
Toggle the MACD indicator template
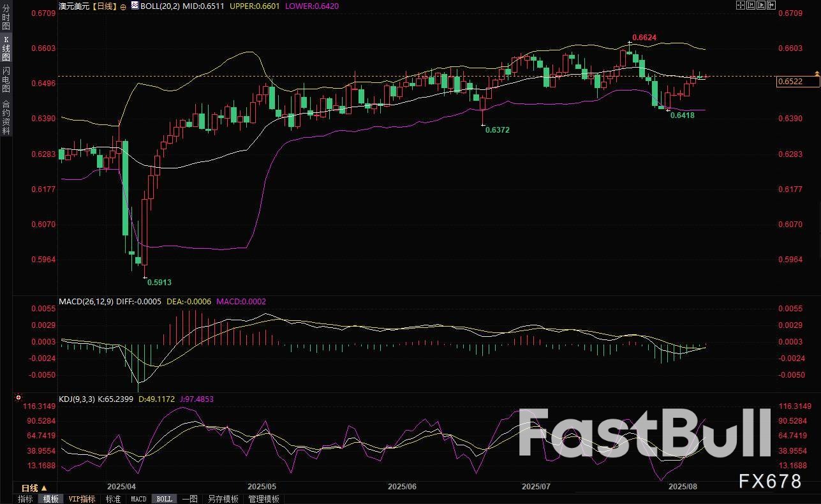coord(138,499)
